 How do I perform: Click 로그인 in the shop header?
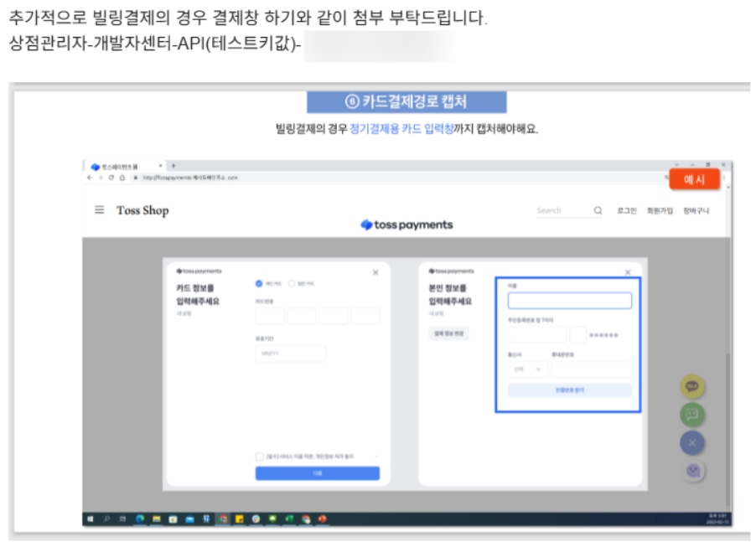coord(627,210)
